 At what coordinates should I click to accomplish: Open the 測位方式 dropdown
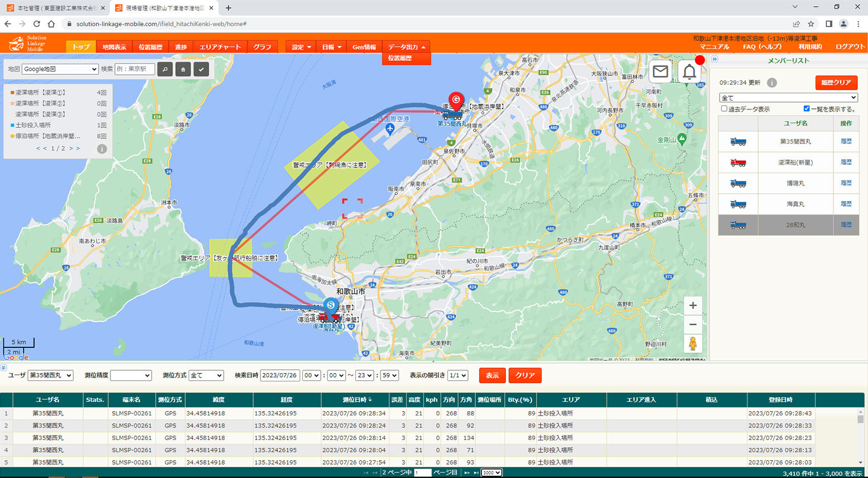(x=206, y=375)
